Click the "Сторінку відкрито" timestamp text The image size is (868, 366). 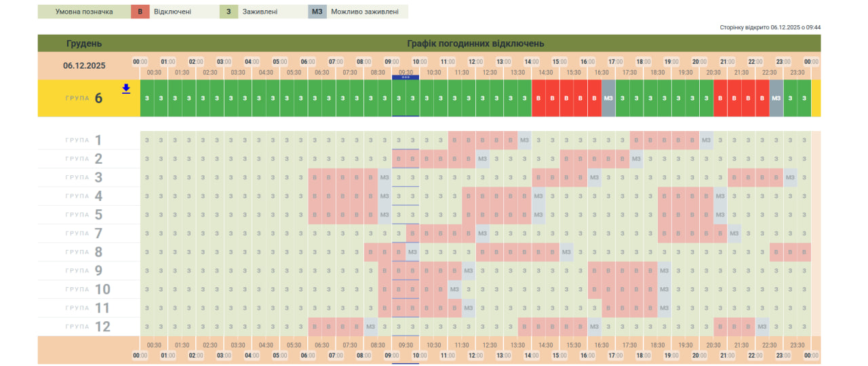(770, 27)
